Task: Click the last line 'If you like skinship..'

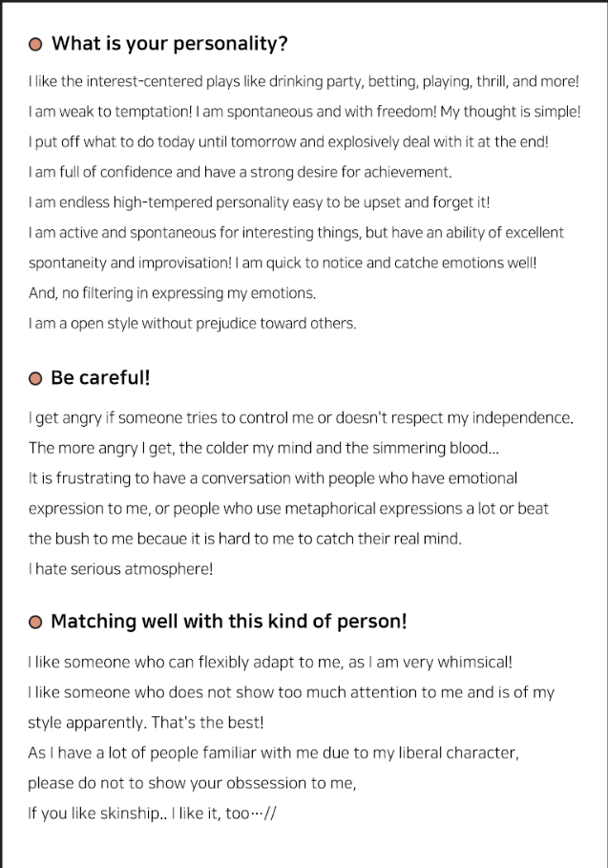Action: tap(152, 814)
